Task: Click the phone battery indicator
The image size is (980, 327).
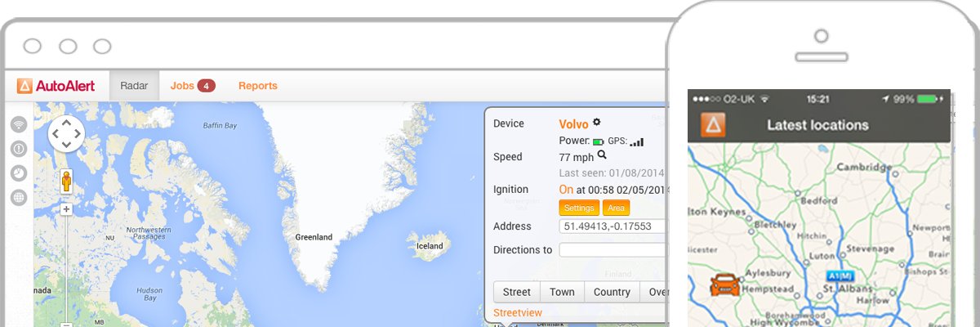Action: click(x=928, y=99)
